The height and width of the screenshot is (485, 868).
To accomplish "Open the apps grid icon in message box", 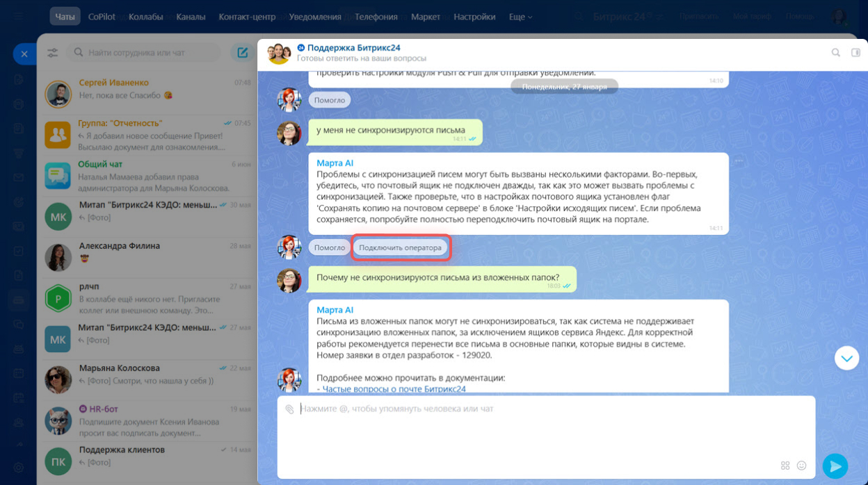I will tap(785, 466).
